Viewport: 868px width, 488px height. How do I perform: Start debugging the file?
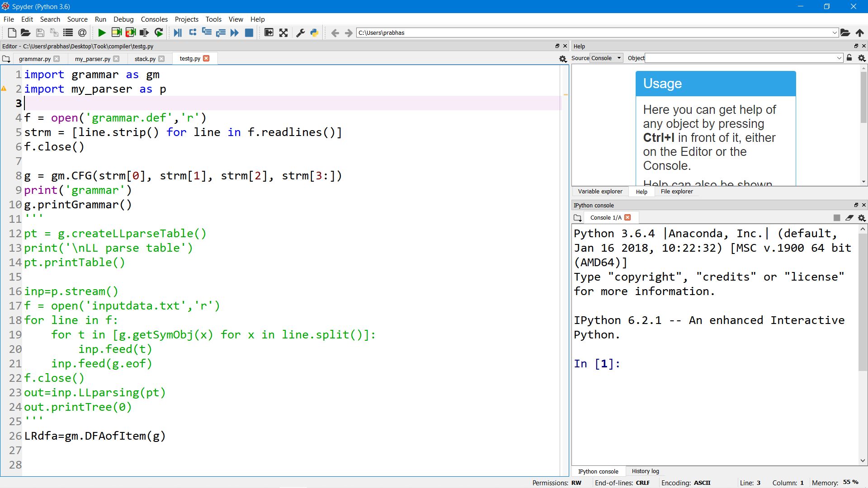pyautogui.click(x=178, y=33)
